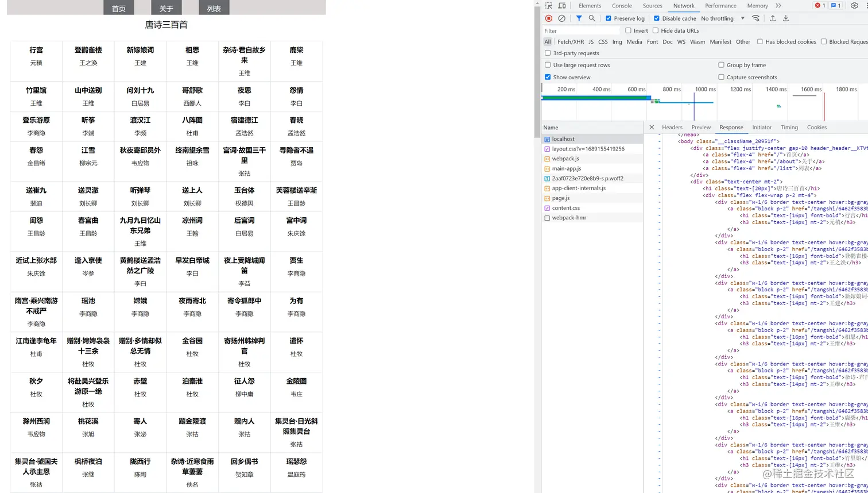Switch to the Sources panel tab
Image resolution: width=868 pixels, height=493 pixels.
coord(652,6)
